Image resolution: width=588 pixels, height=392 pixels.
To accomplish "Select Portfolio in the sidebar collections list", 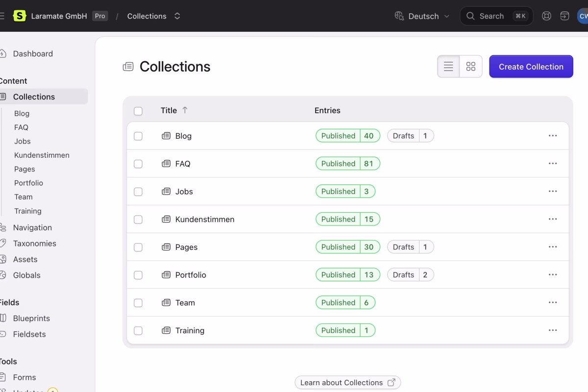I will pos(28,183).
